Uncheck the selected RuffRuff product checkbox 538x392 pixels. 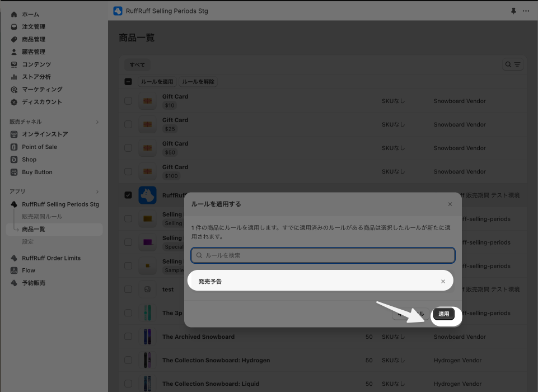(x=128, y=195)
